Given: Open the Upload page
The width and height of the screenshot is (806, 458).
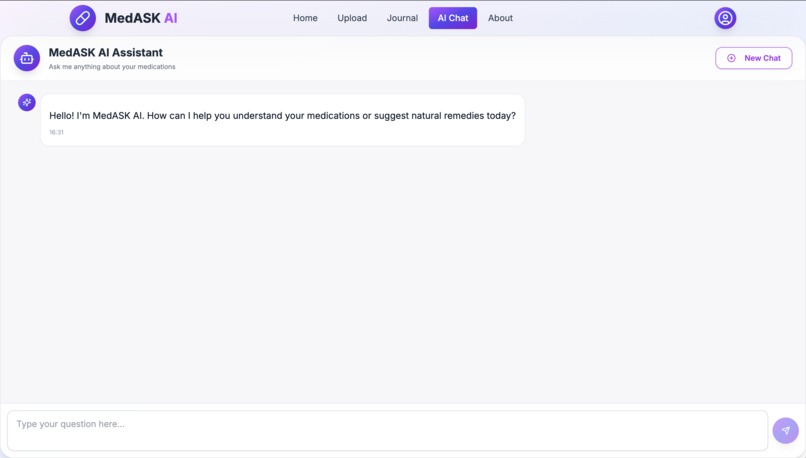Looking at the screenshot, I should (352, 18).
